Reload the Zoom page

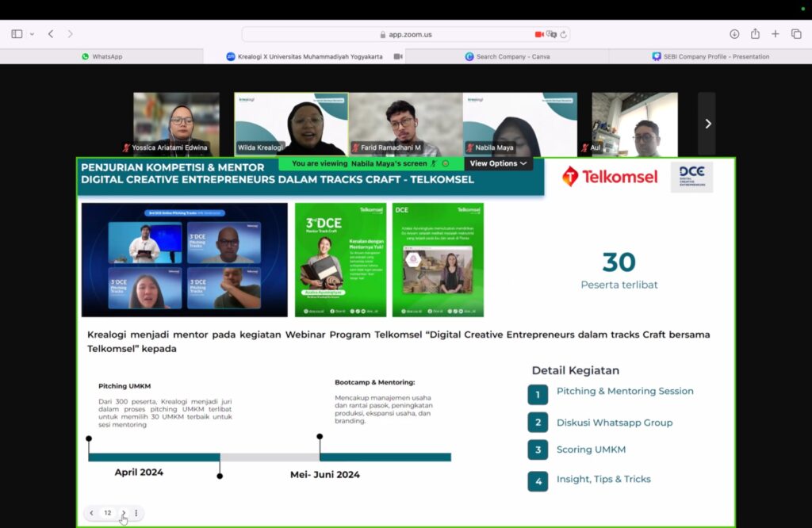[564, 35]
